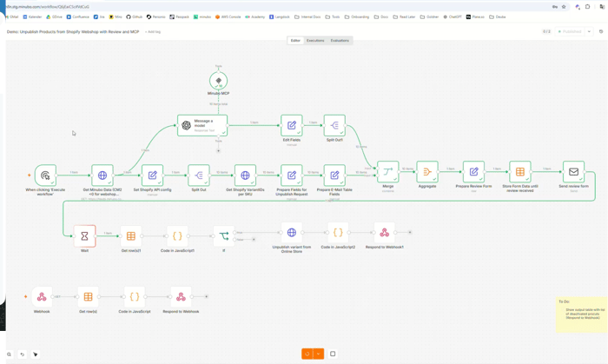Open the Deube bookmarks folder

click(x=497, y=17)
